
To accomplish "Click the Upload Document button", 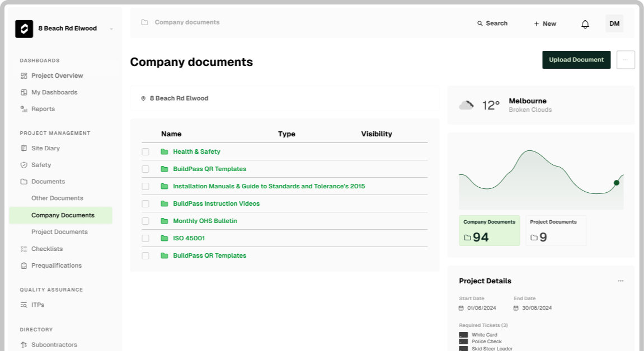I will tap(576, 60).
